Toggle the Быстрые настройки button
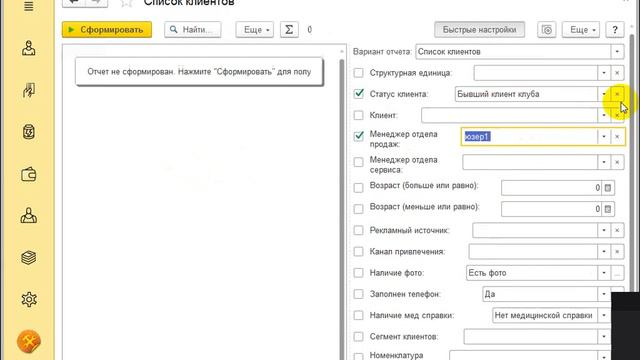640x360 pixels. 479,30
